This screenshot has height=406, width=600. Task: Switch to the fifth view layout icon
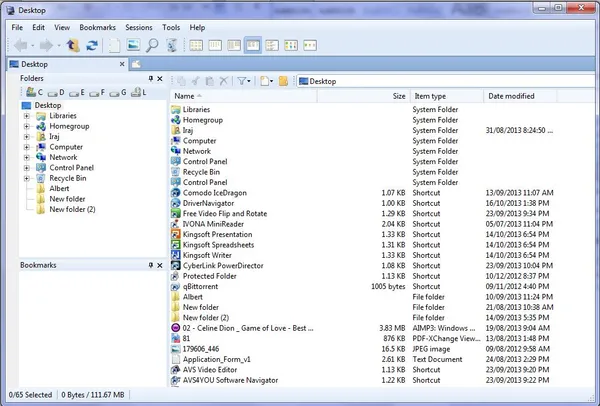tap(272, 46)
